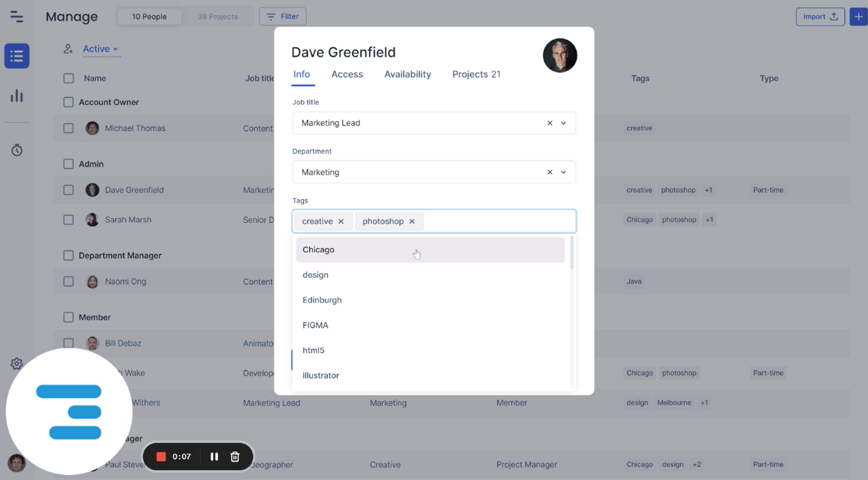868x480 pixels.
Task: Clear the Marketing Lead job title
Action: [549, 123]
